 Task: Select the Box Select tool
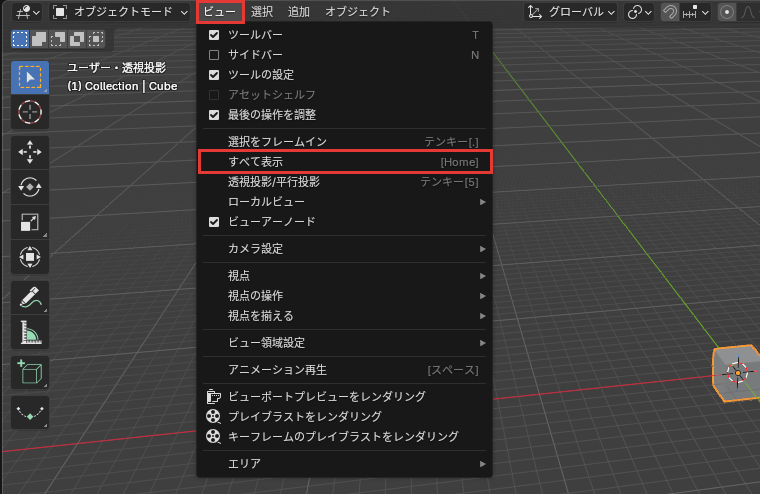pos(30,78)
